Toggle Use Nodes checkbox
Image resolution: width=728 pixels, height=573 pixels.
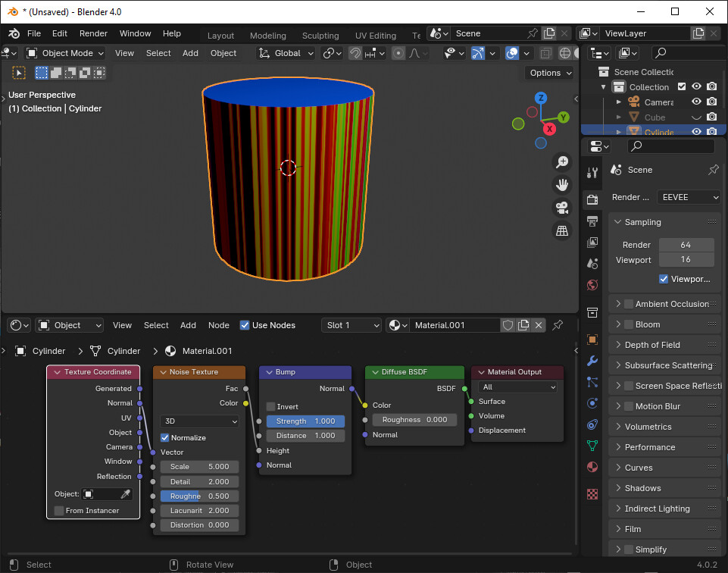tap(245, 325)
